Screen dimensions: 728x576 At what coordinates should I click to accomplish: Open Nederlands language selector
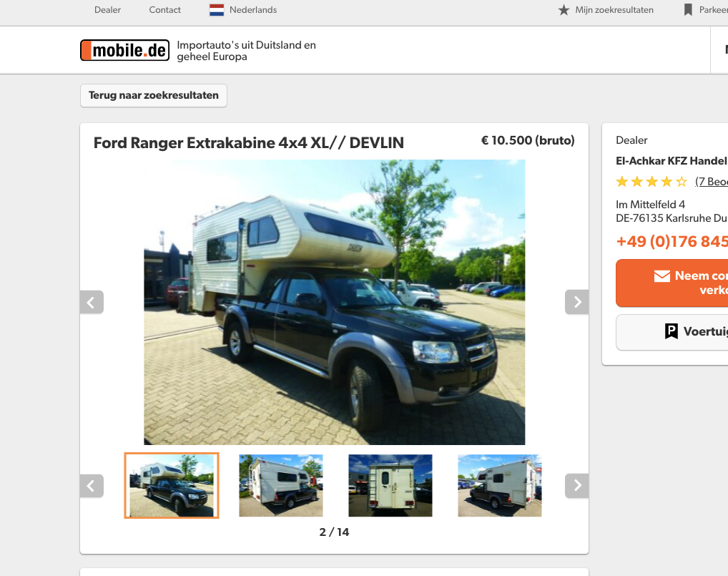[x=253, y=10]
